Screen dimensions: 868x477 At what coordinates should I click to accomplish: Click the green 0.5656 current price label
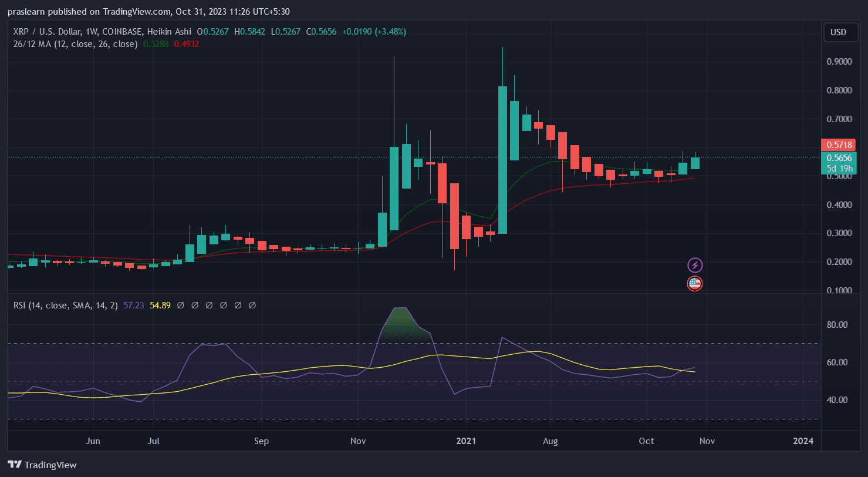839,158
